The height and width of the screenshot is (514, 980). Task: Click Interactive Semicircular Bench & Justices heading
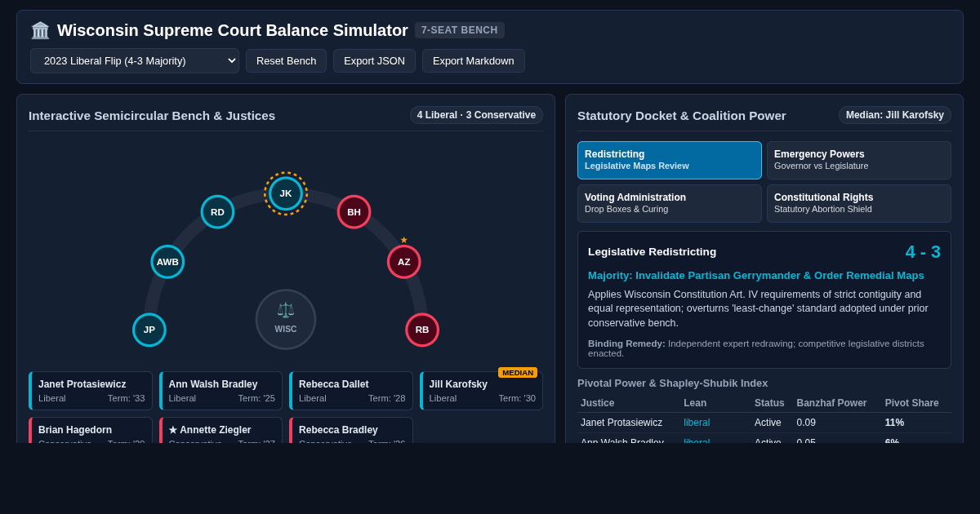(152, 116)
